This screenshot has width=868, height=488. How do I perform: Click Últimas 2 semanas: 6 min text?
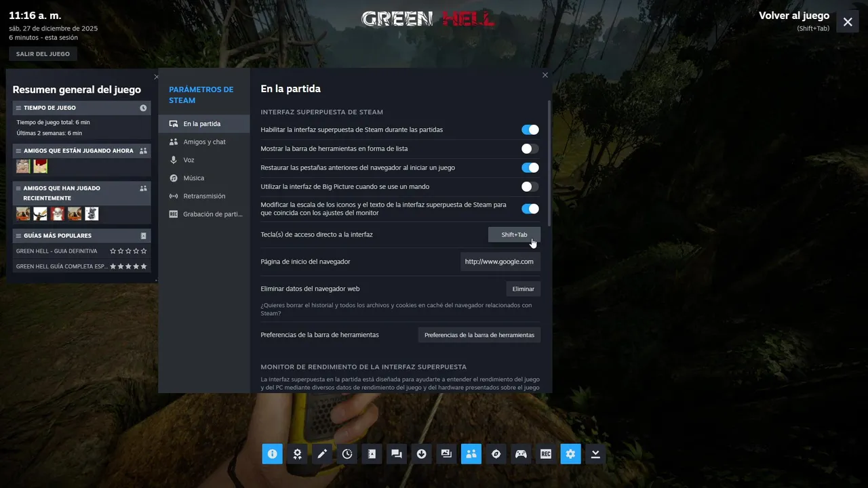(x=49, y=134)
